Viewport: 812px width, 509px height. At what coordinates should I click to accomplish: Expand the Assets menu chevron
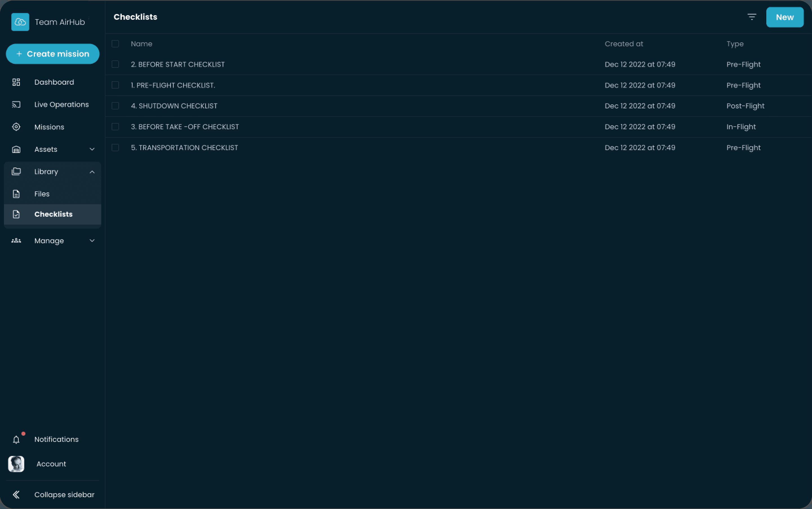(92, 149)
